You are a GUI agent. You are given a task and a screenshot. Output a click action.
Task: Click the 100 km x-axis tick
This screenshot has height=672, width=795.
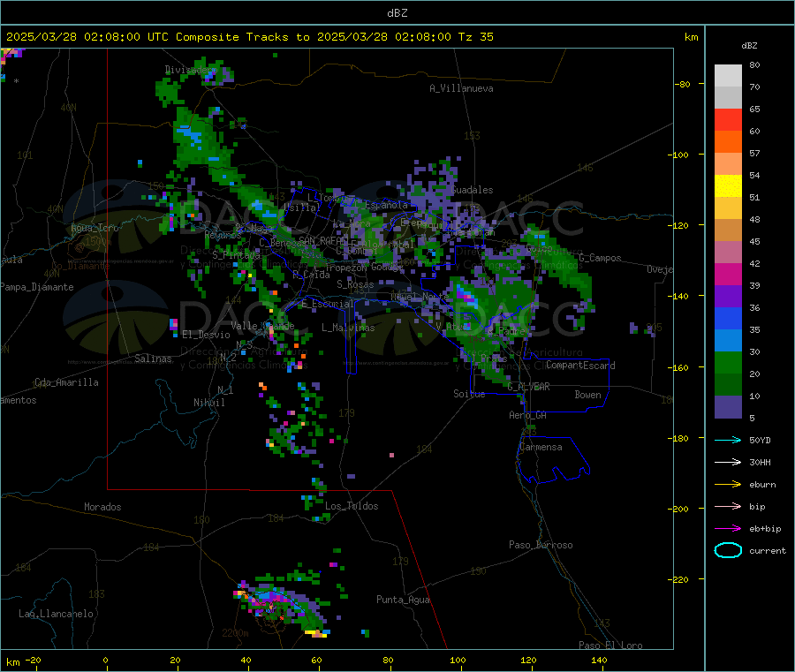click(458, 660)
